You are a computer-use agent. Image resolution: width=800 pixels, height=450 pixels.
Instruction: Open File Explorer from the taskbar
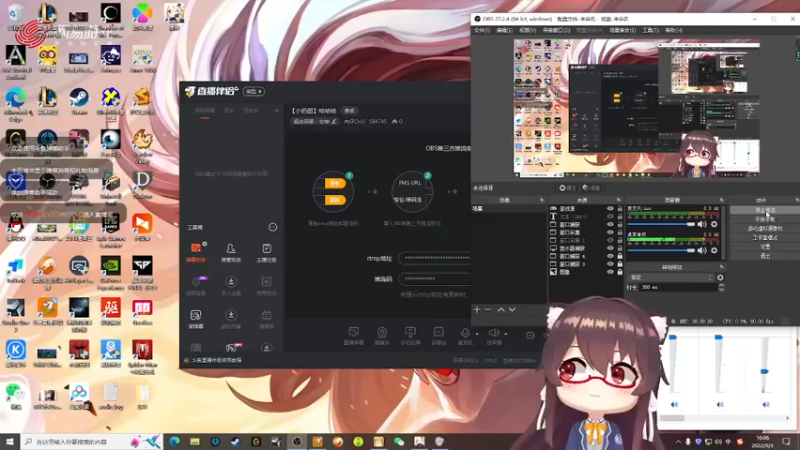pyautogui.click(x=195, y=441)
